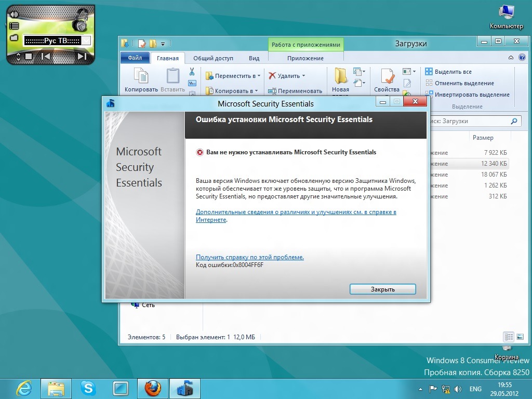Click the Закрыть button in the dialog
The image size is (532, 399).
pyautogui.click(x=383, y=289)
